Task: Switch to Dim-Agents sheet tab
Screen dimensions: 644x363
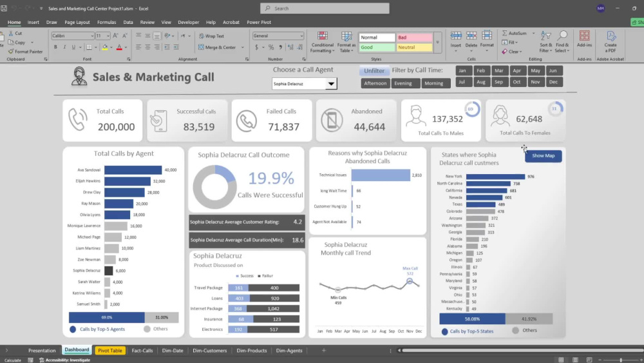Action: pyautogui.click(x=289, y=350)
